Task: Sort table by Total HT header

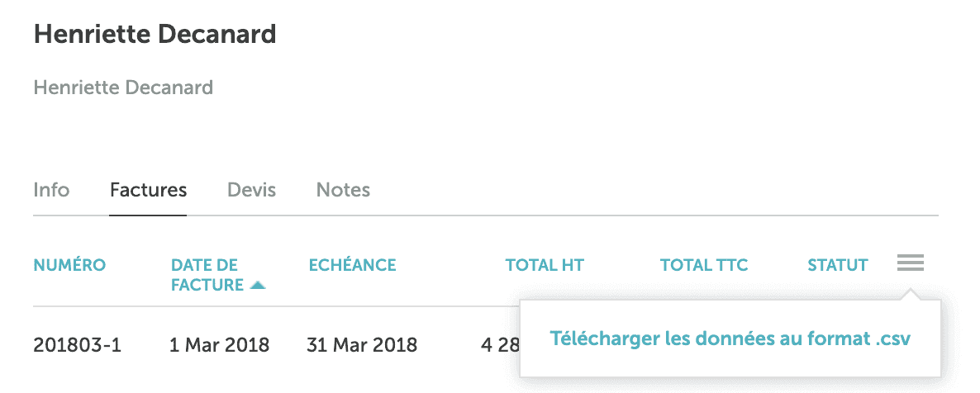Action: [x=545, y=265]
